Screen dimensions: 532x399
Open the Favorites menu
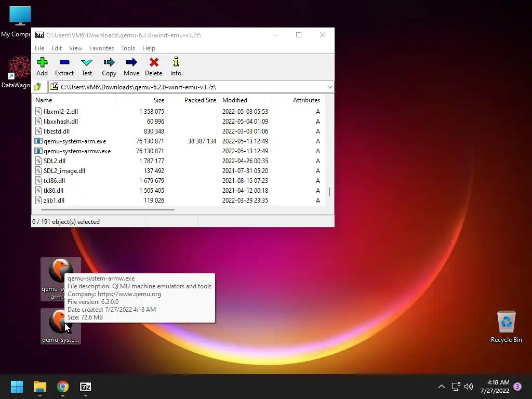pyautogui.click(x=101, y=48)
